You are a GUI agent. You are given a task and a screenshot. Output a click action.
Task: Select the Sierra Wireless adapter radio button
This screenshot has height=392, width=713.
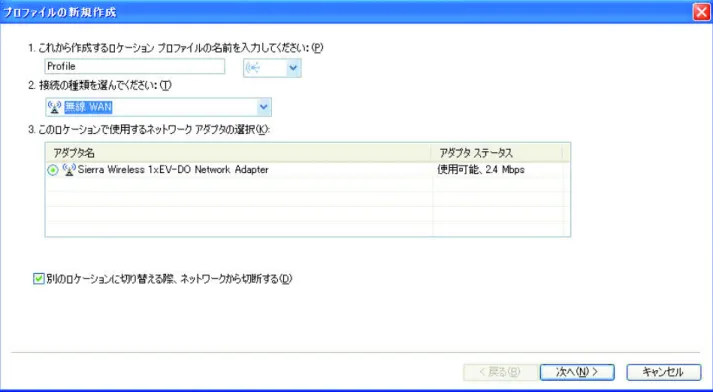[x=53, y=170]
